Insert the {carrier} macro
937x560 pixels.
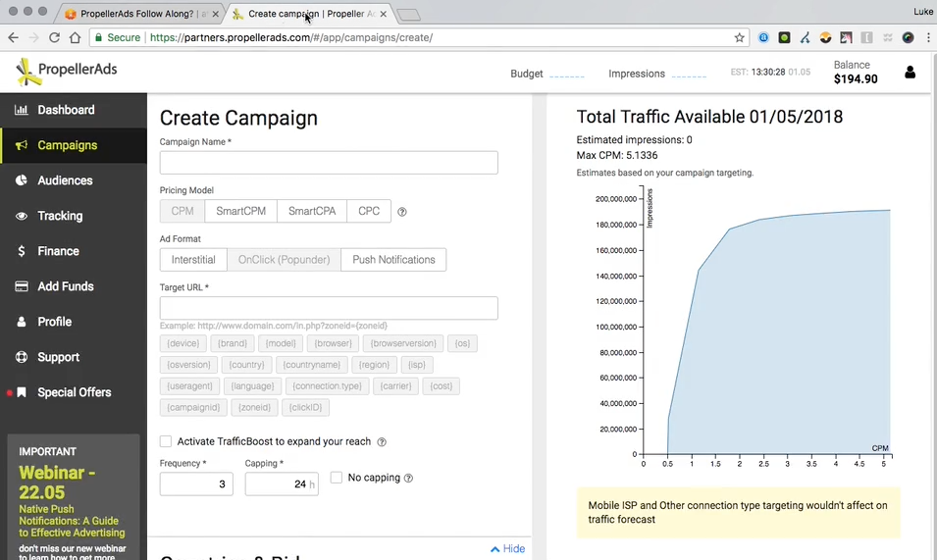pos(395,386)
